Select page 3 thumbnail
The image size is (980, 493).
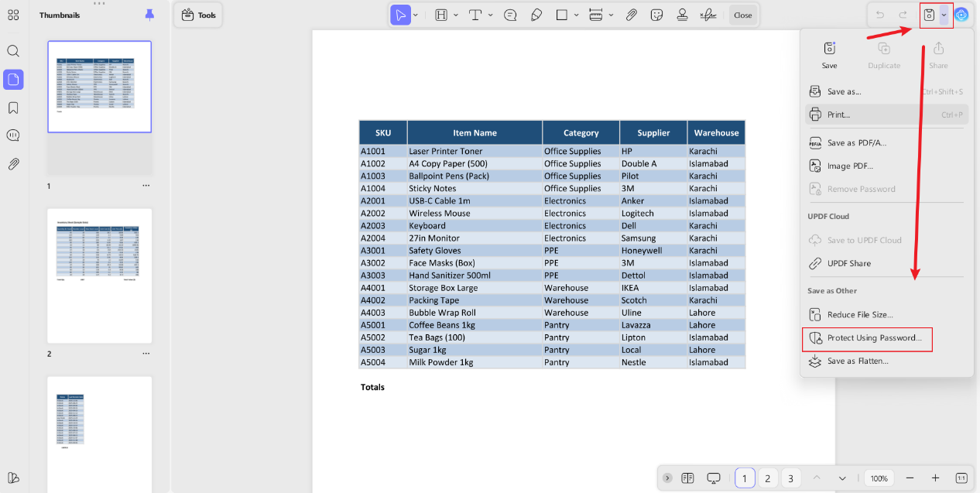(99, 434)
